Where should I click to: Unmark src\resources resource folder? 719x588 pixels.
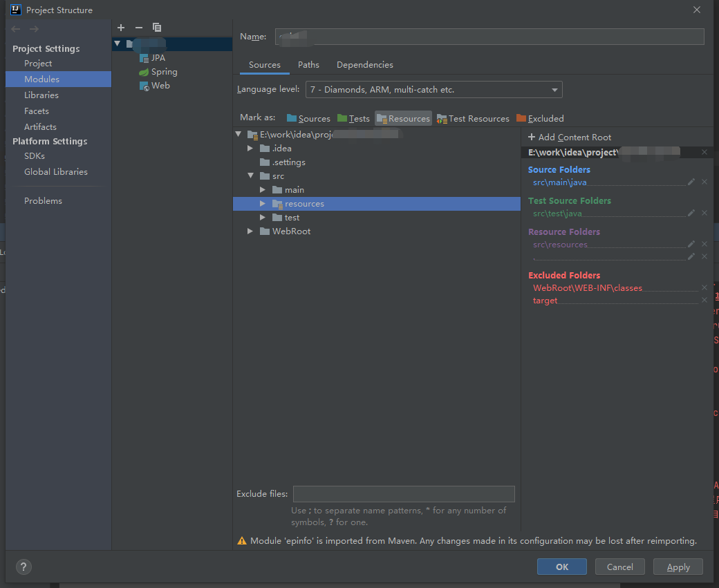(704, 245)
